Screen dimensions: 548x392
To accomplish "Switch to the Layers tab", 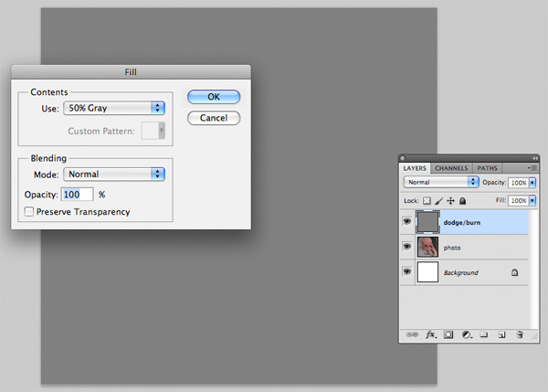I will 415,168.
